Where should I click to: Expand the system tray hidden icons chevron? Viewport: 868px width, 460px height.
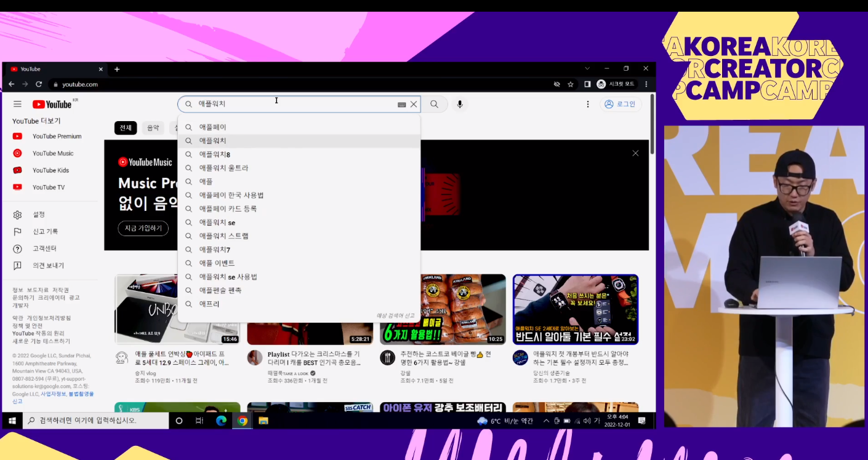[x=545, y=421]
